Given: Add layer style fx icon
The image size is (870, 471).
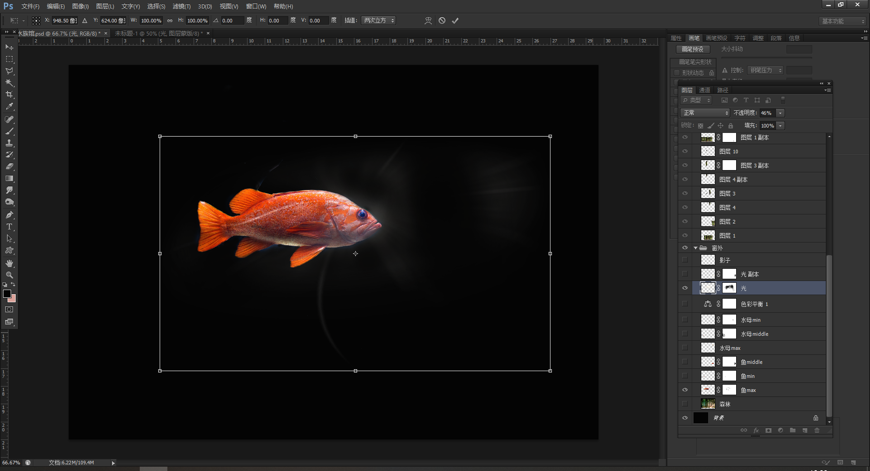Looking at the screenshot, I should point(756,431).
